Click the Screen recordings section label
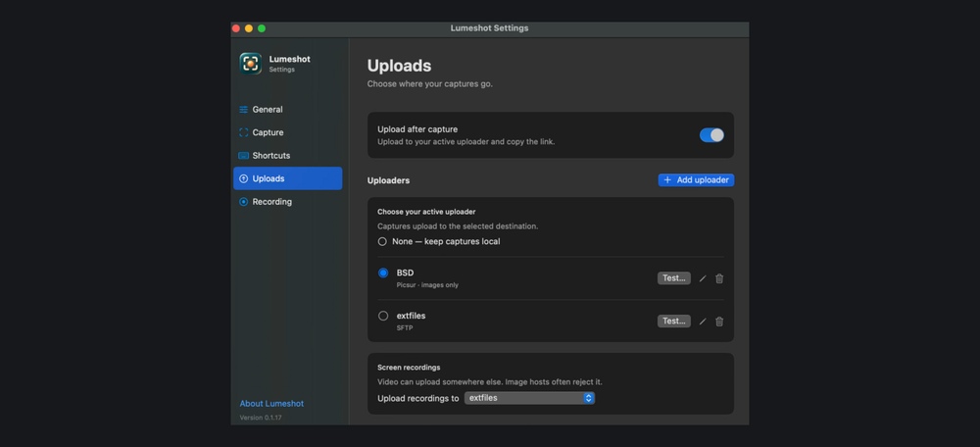This screenshot has height=447, width=980. [409, 368]
